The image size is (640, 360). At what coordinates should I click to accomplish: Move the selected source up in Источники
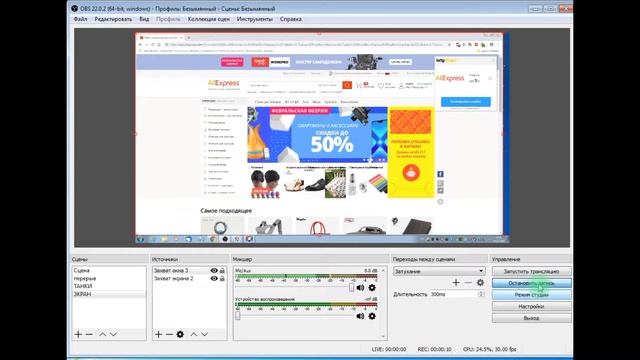[193, 334]
